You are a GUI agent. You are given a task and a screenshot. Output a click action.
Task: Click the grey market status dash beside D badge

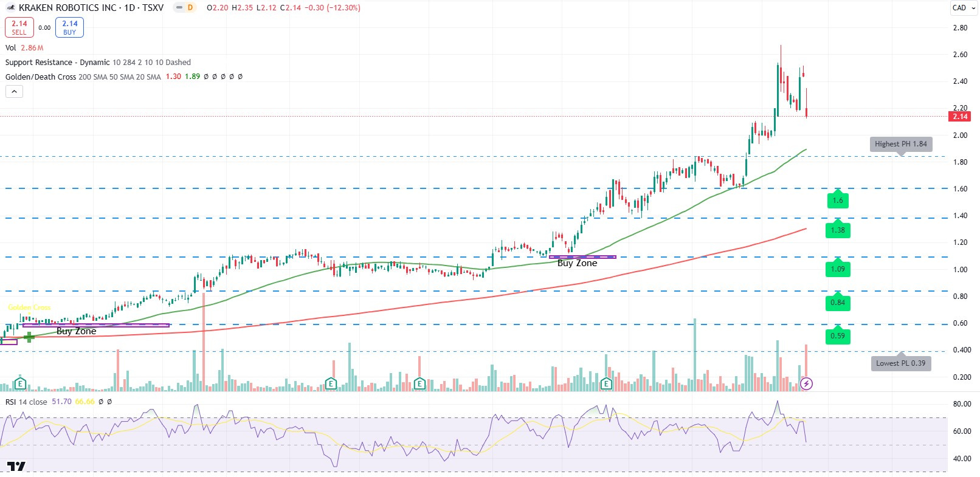click(x=179, y=8)
